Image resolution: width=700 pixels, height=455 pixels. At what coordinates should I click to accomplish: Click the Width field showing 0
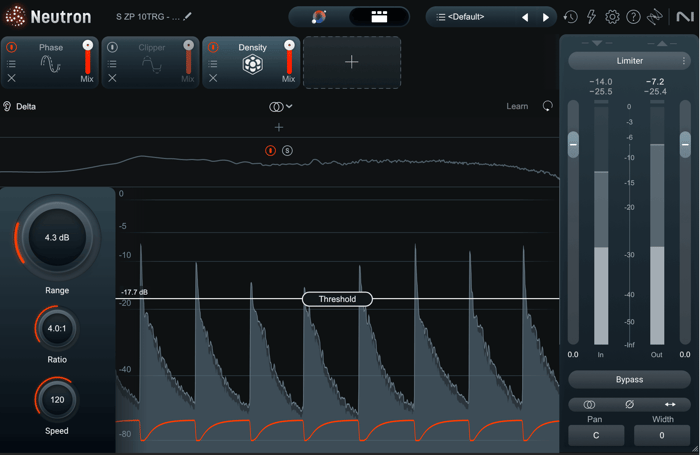pyautogui.click(x=662, y=435)
